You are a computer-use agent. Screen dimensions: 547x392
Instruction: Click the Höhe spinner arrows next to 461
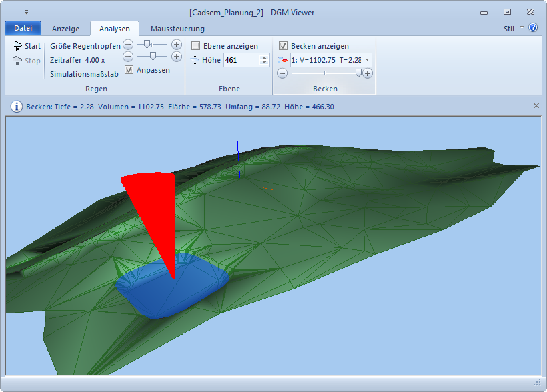[265, 60]
